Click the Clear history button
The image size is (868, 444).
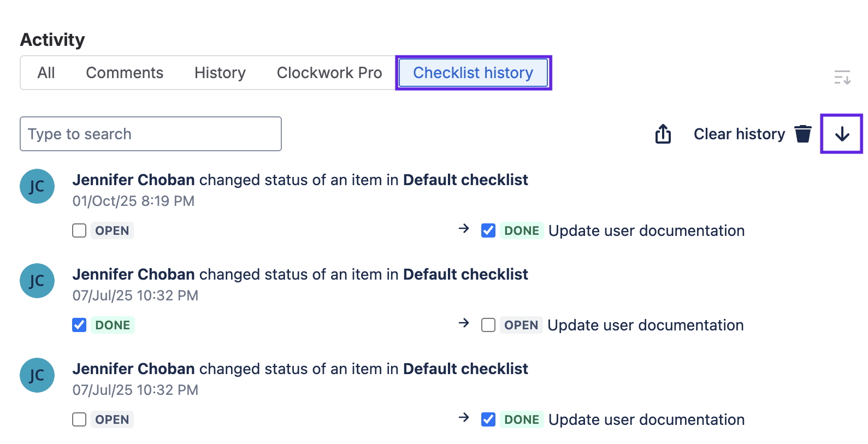[739, 134]
